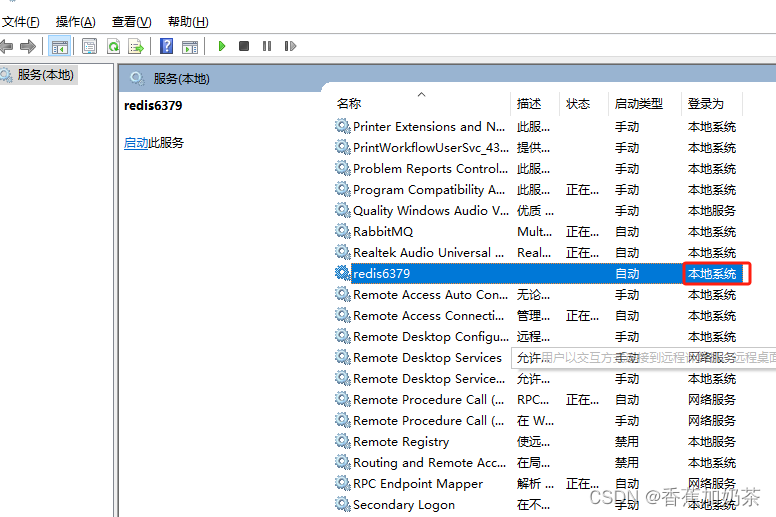Select the RabbitMQ service name
The image size is (776, 517).
(383, 232)
